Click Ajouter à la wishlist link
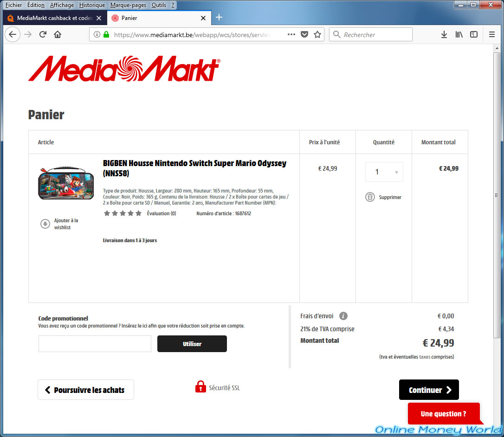Image resolution: width=504 pixels, height=437 pixels. 66,224
